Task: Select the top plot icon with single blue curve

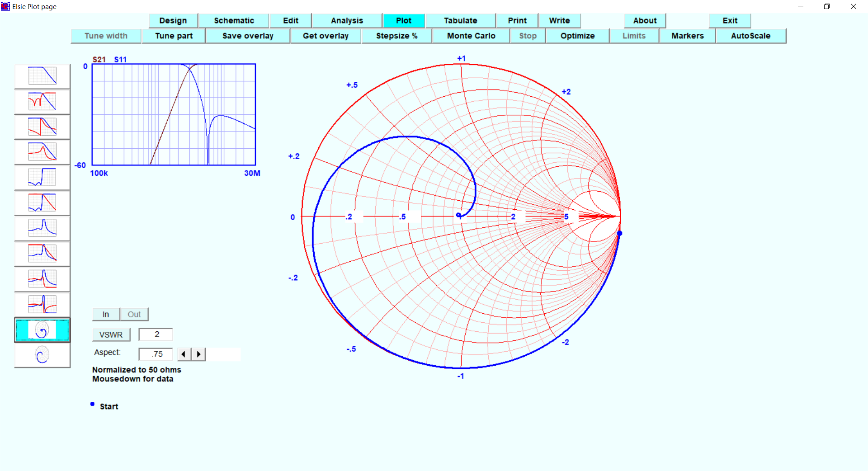Action: (x=42, y=76)
